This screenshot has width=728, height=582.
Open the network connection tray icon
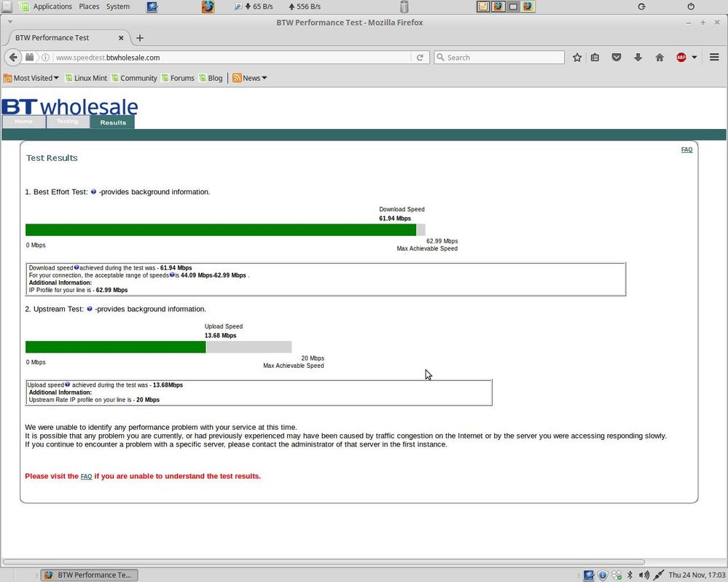coord(658,575)
